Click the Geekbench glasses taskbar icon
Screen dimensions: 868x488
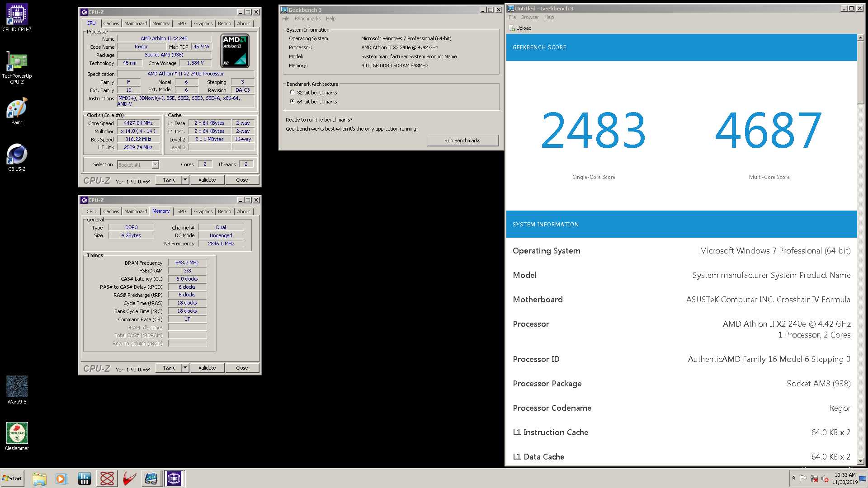(151, 479)
